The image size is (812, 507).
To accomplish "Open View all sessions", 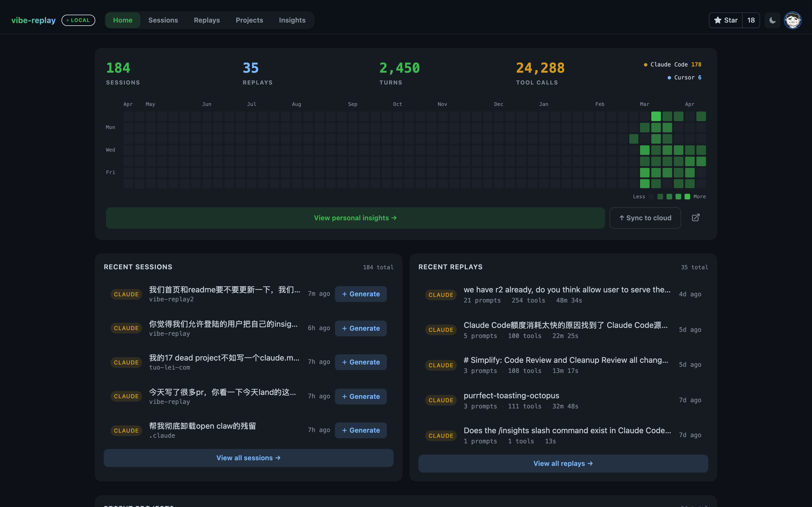I will point(248,458).
